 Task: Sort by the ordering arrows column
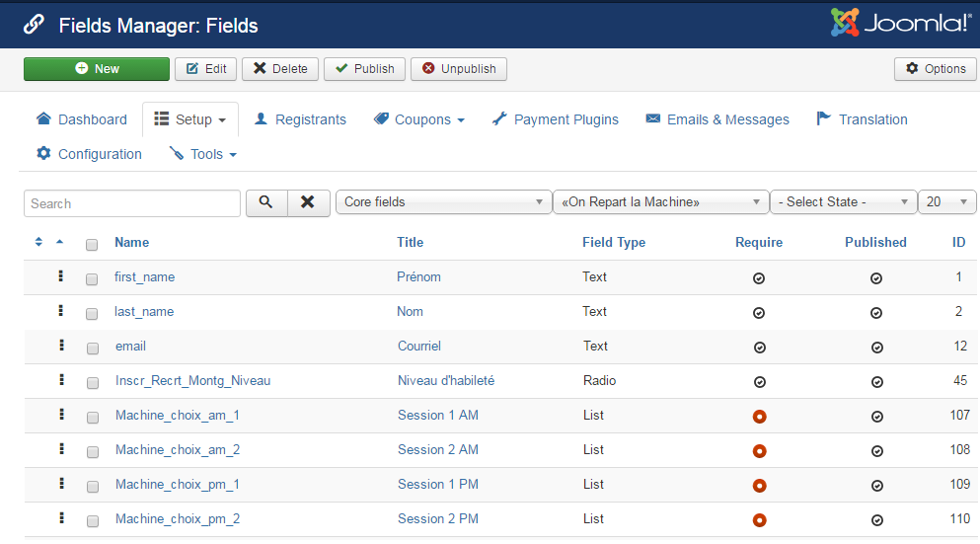click(x=39, y=242)
